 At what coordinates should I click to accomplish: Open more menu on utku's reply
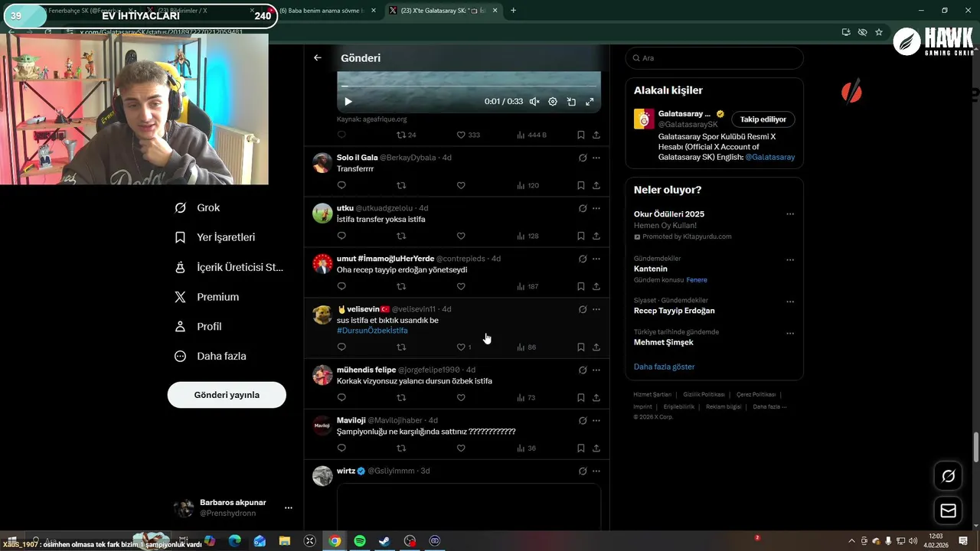[x=596, y=208]
